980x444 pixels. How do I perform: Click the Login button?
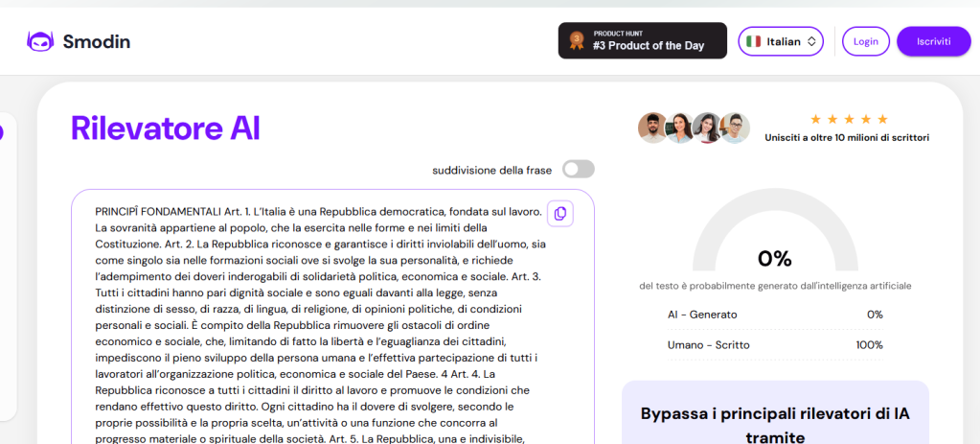pyautogui.click(x=866, y=41)
